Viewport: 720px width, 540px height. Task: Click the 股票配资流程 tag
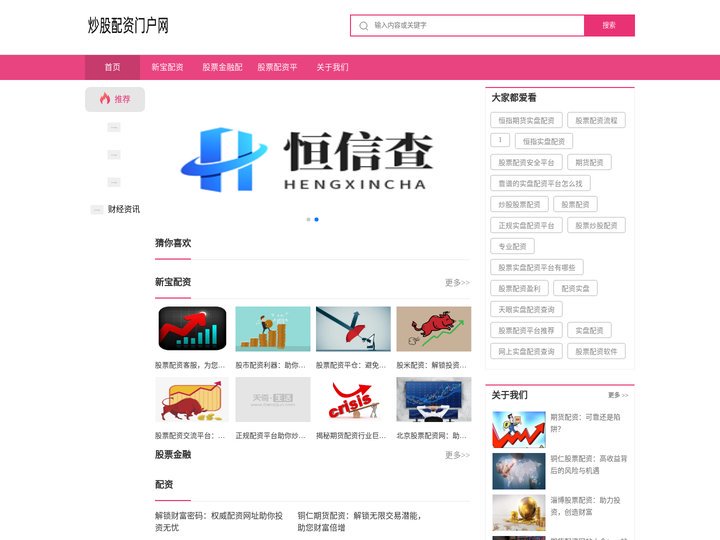tap(596, 120)
